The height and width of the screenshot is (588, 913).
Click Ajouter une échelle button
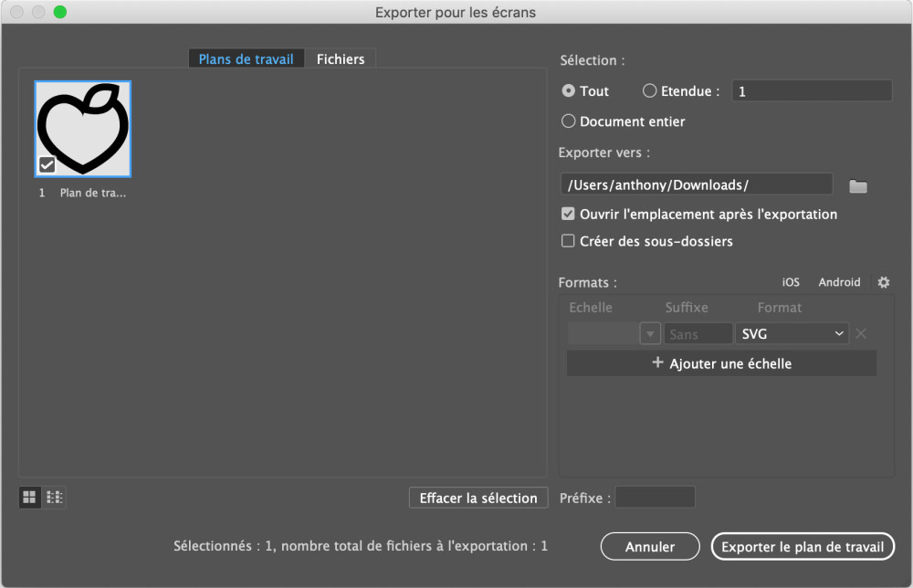point(721,363)
